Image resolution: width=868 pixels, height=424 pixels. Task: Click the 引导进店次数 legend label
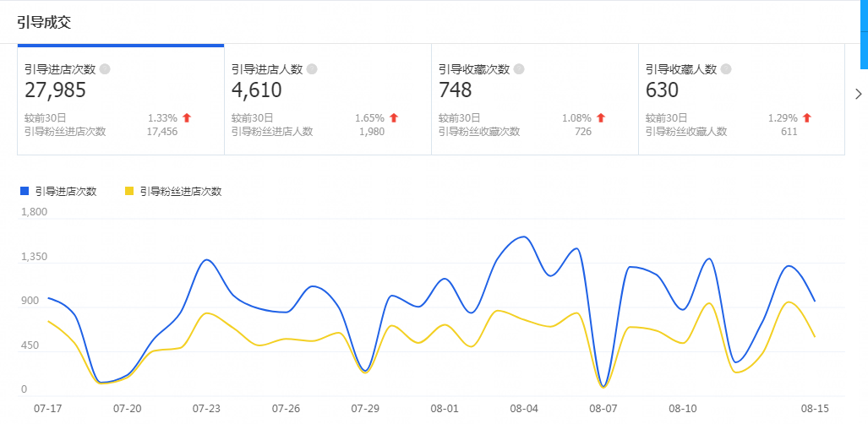pos(66,192)
